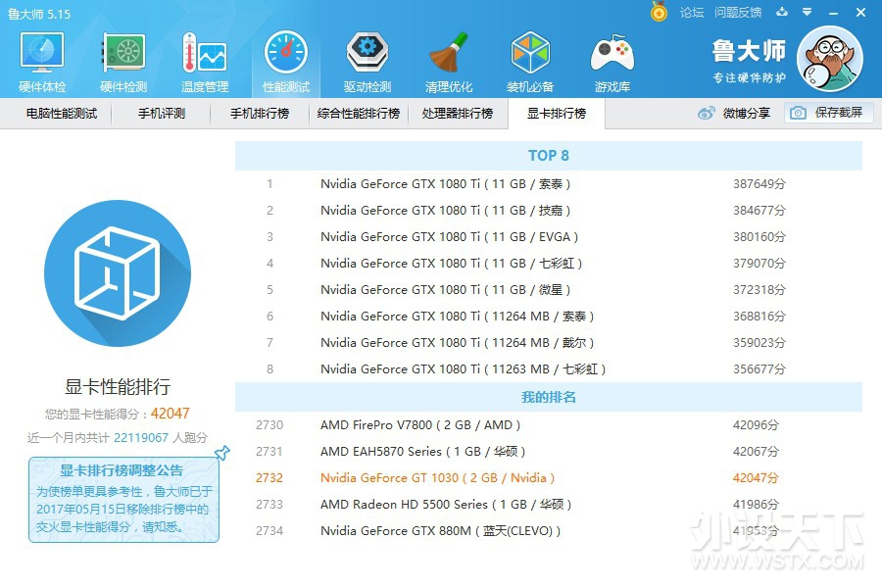Click the 22119067 participant count
This screenshot has height=588, width=882.
(140, 438)
